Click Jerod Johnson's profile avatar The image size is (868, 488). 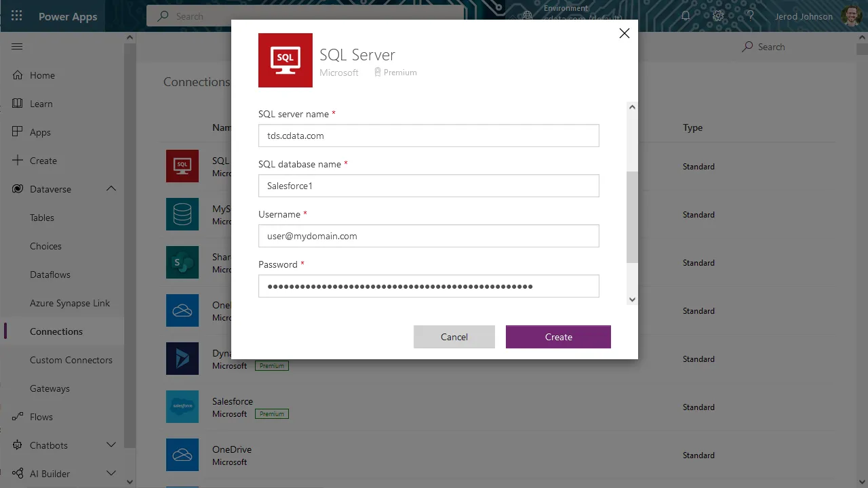coord(852,16)
